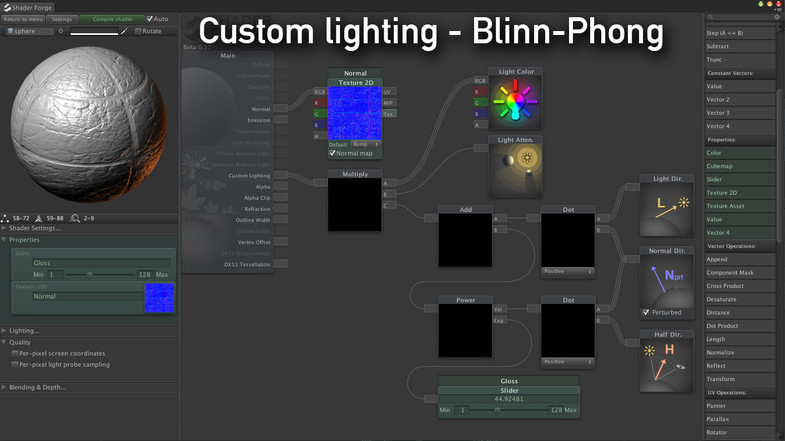The width and height of the screenshot is (785, 441).
Task: Click the Gloss property name field
Action: tap(101, 263)
